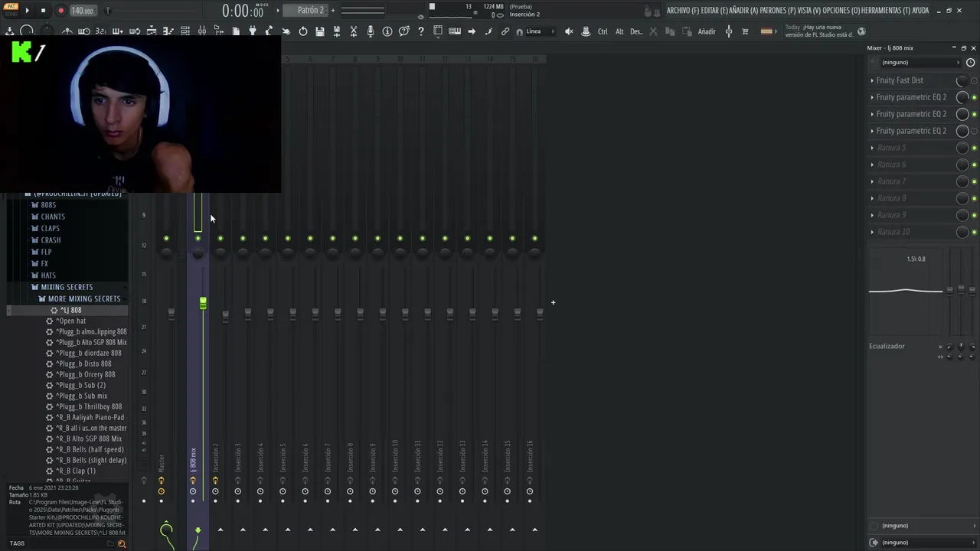This screenshot has height=551, width=980.
Task: Click Ranura 6 mix level knob
Action: (962, 165)
